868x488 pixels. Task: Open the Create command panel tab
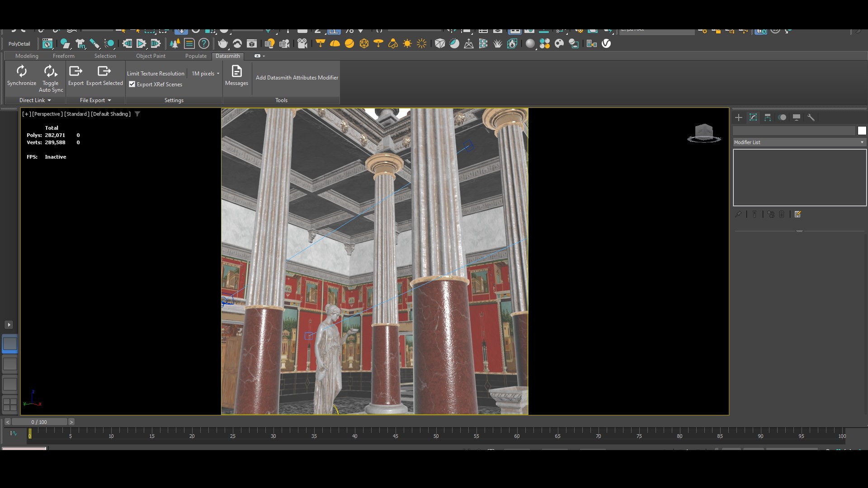point(739,117)
